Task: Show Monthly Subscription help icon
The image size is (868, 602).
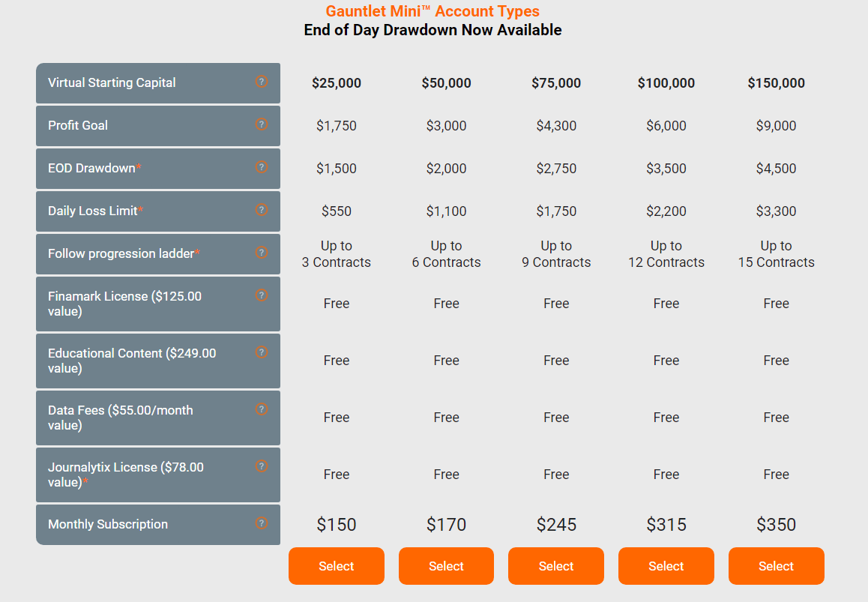Action: (x=262, y=523)
